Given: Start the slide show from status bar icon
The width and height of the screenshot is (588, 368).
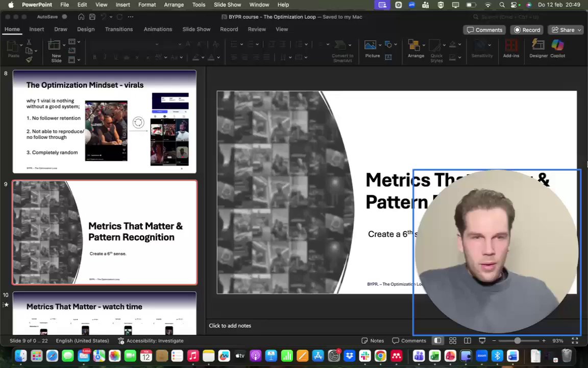Looking at the screenshot, I should [x=482, y=340].
